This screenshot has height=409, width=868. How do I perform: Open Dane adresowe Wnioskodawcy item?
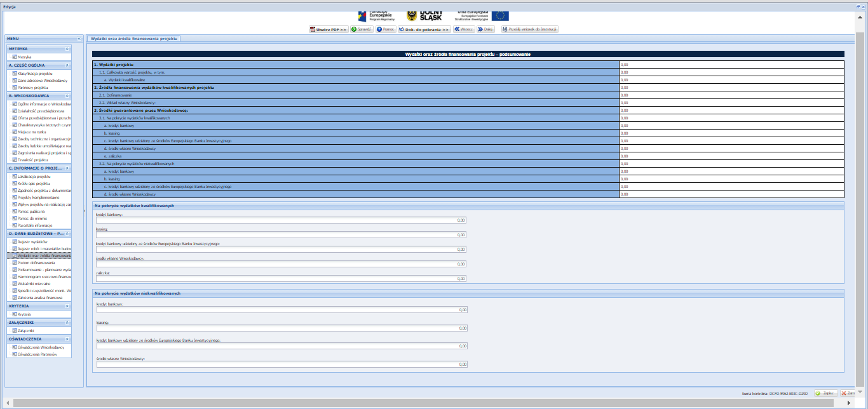[42, 80]
